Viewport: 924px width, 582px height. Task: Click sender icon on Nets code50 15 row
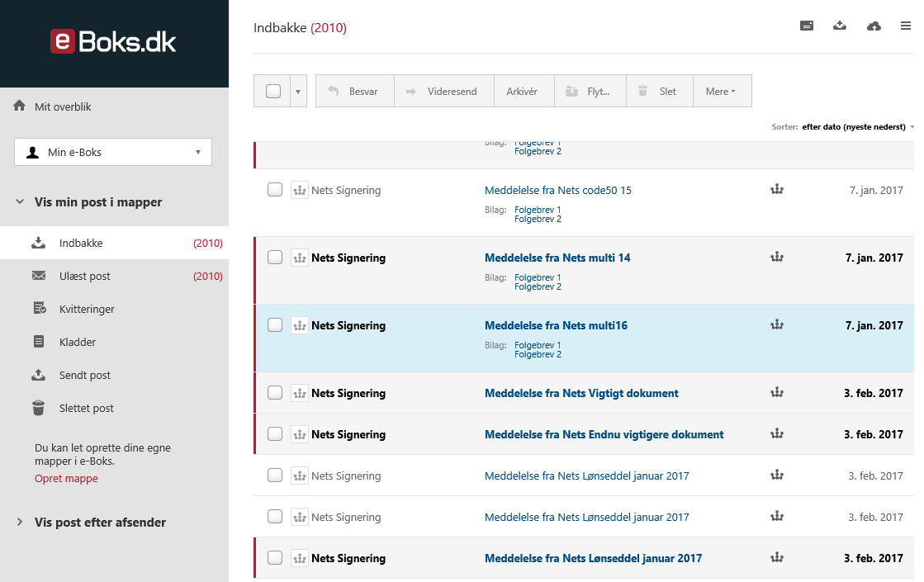pyautogui.click(x=300, y=190)
